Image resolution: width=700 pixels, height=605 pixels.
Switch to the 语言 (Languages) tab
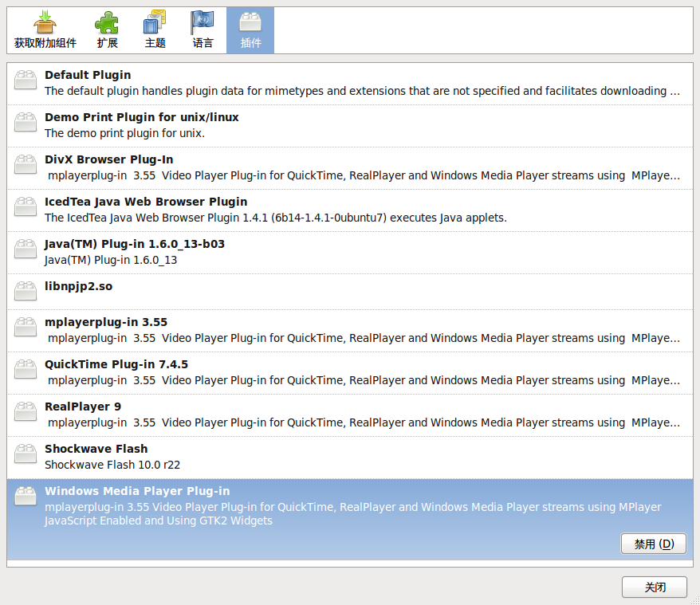click(x=203, y=30)
